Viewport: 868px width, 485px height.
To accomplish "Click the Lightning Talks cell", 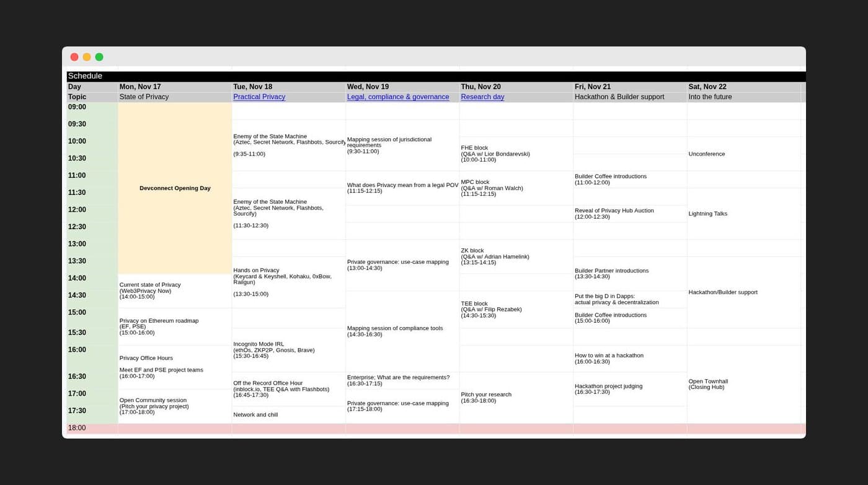I will 708,214.
